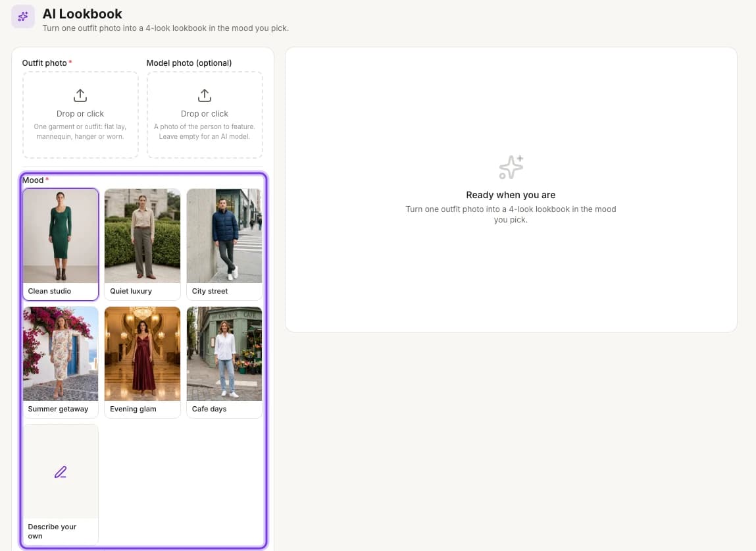This screenshot has height=551, width=756.
Task: Click Drop or click under Model photo
Action: click(205, 114)
